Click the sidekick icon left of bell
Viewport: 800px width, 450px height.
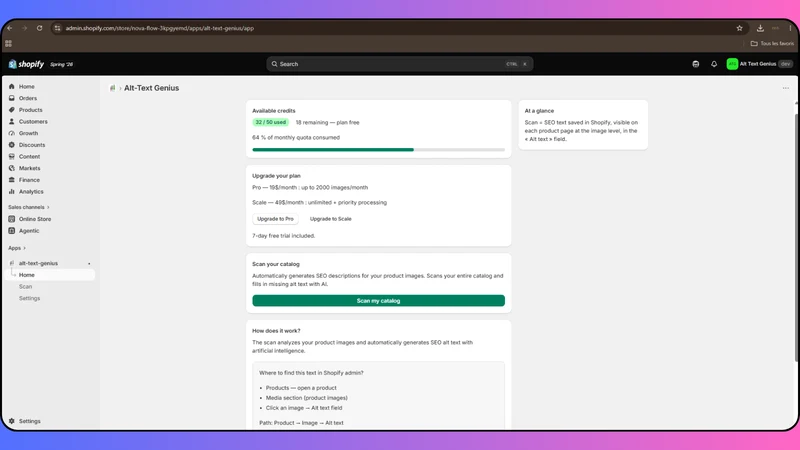[695, 64]
